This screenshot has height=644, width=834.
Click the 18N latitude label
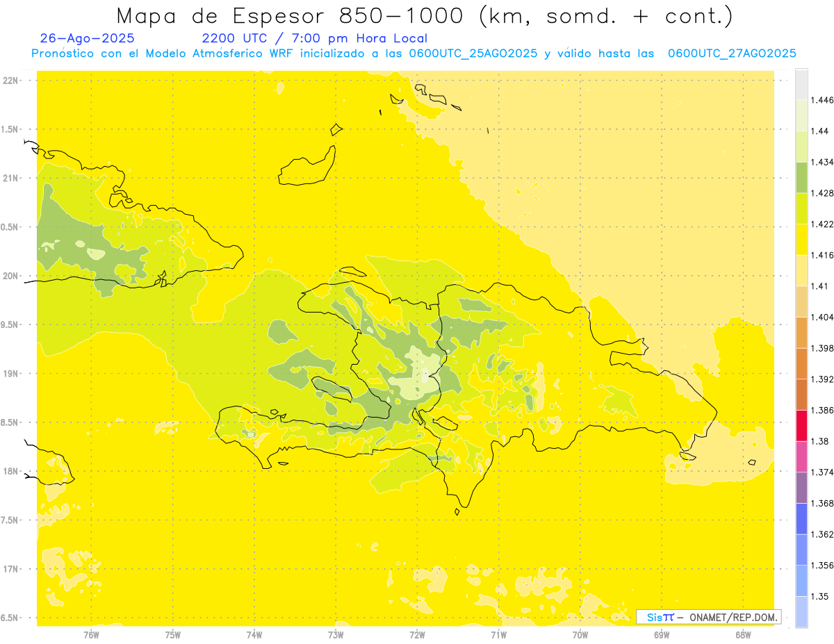click(10, 471)
